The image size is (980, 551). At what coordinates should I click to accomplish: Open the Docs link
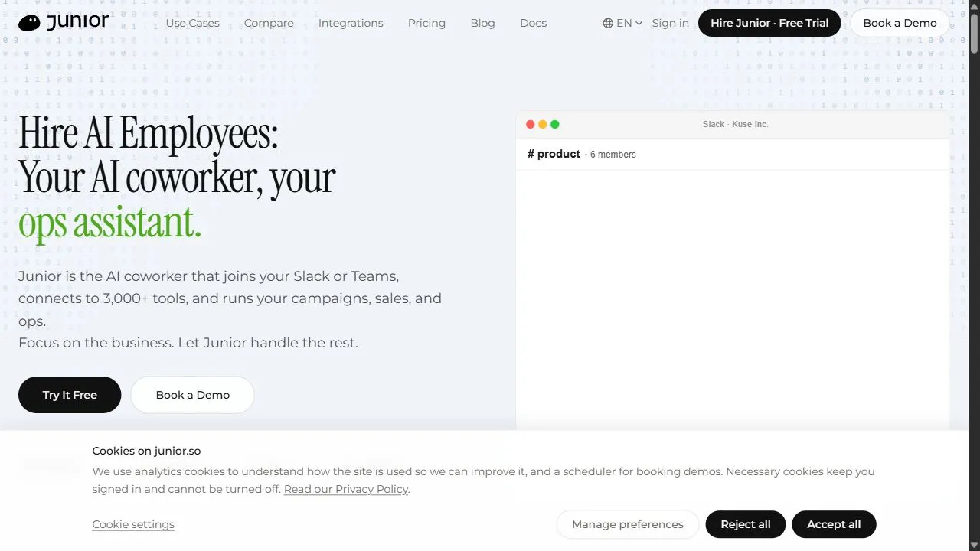pyautogui.click(x=533, y=23)
